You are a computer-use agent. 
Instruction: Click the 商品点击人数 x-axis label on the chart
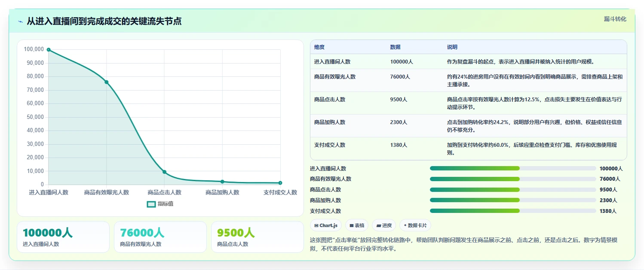[164, 192]
